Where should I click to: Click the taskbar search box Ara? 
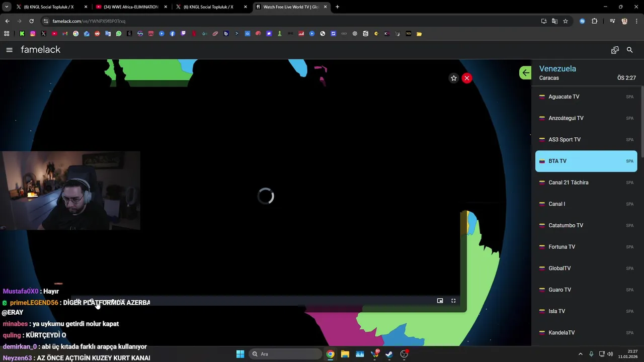[286, 354]
